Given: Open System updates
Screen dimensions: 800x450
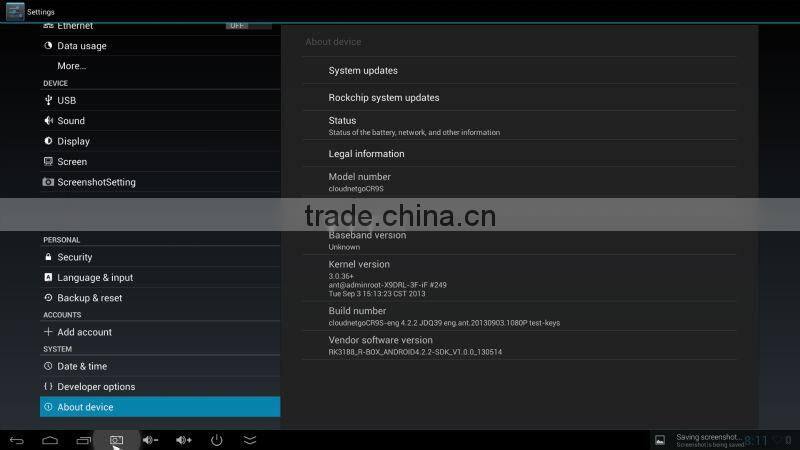Looking at the screenshot, I should (519, 70).
